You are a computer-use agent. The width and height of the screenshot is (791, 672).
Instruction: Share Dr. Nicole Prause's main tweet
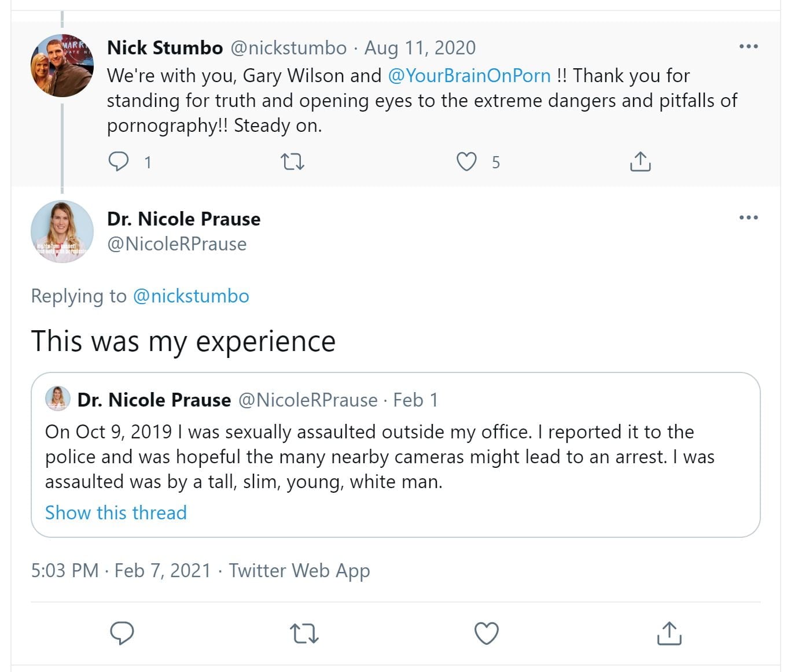[669, 633]
